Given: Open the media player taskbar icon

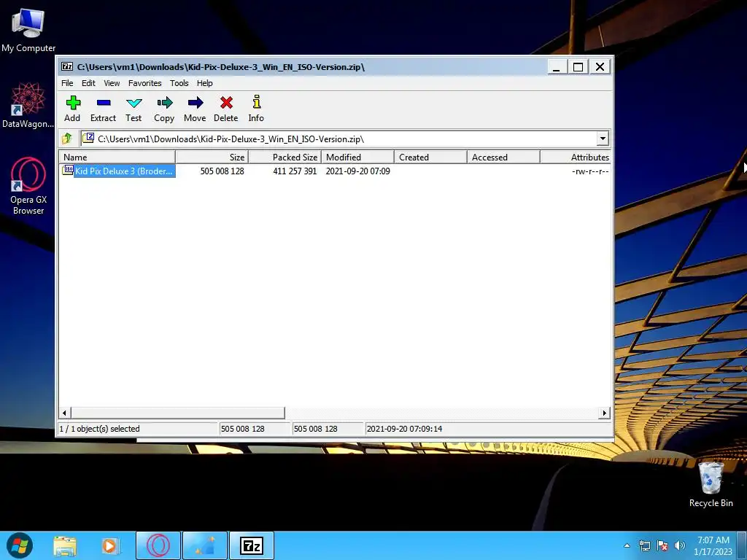Looking at the screenshot, I should [110, 545].
